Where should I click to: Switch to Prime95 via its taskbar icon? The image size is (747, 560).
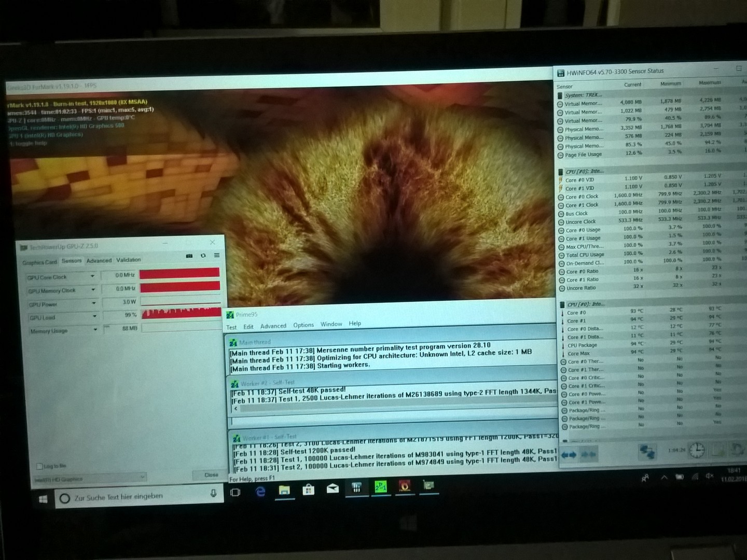point(381,486)
